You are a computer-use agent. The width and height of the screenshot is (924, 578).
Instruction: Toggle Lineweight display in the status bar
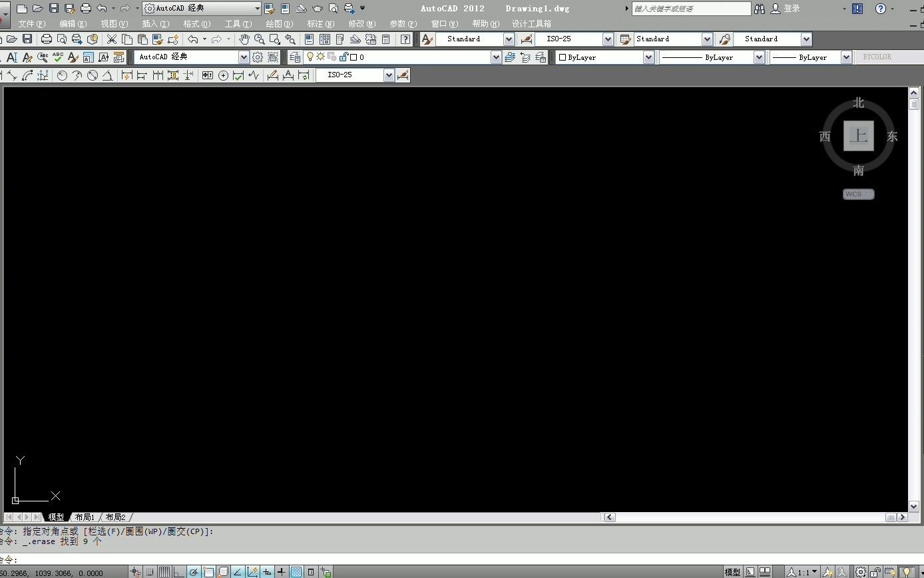click(281, 571)
